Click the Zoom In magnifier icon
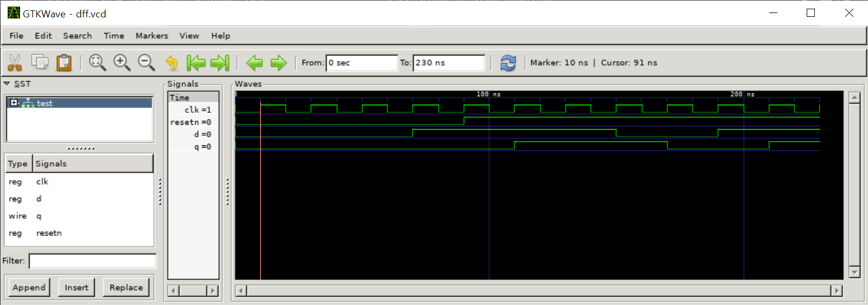 point(122,62)
